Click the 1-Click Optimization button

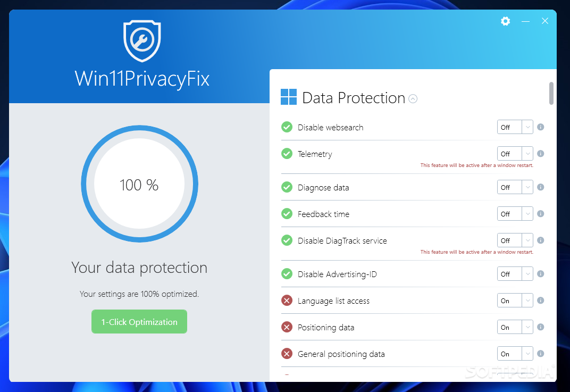click(x=139, y=321)
